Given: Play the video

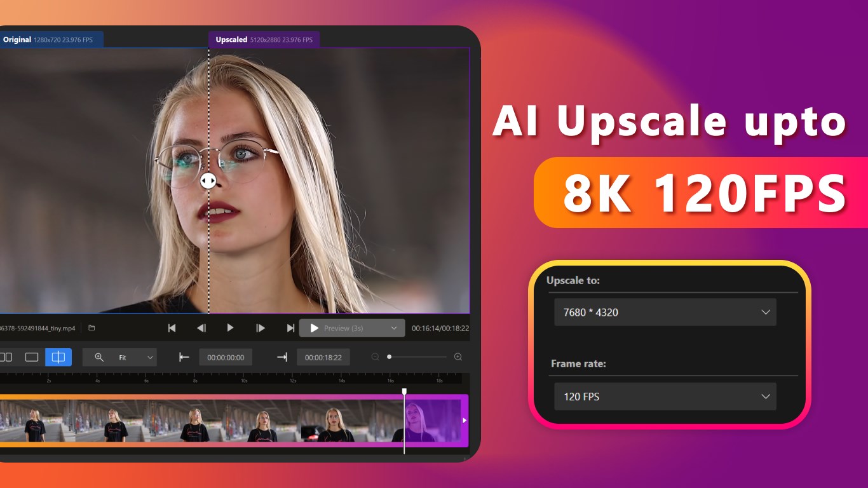Looking at the screenshot, I should pos(230,328).
